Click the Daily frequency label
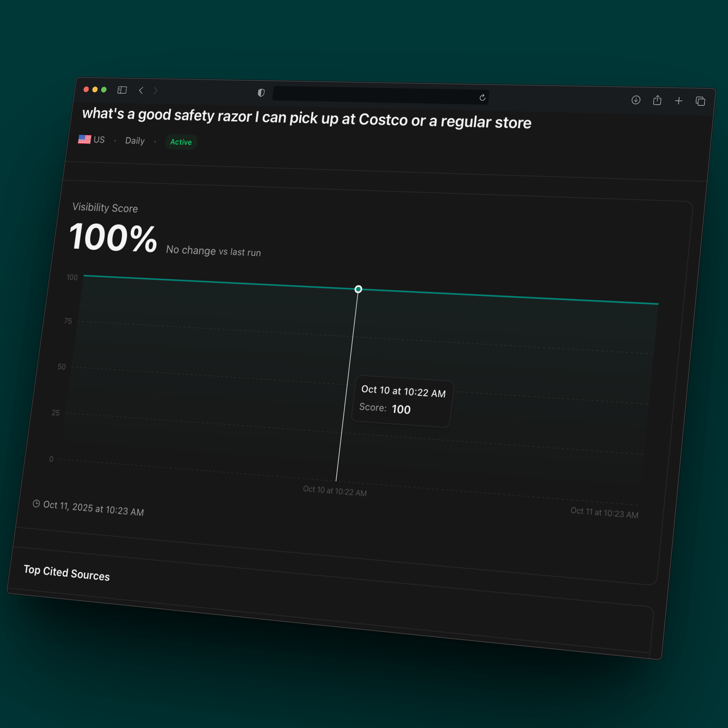Screen dimensions: 728x728 (x=135, y=141)
